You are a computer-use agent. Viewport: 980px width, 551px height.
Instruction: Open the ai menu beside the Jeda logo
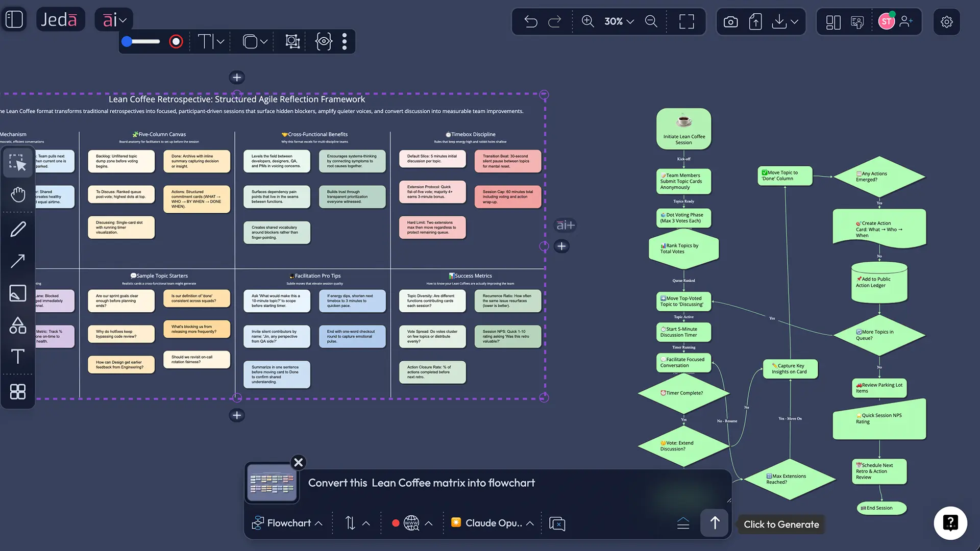113,19
